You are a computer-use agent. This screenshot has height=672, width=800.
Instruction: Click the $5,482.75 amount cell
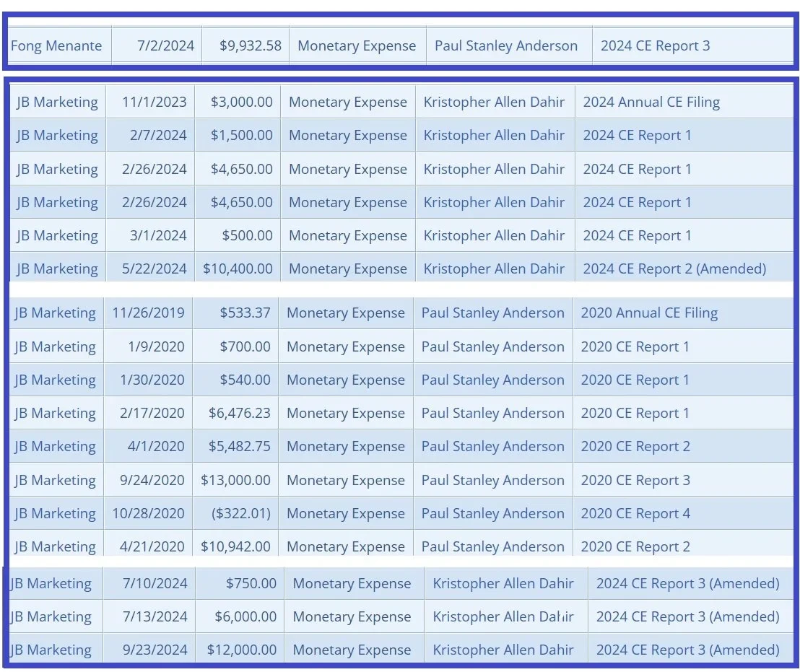[x=239, y=446]
